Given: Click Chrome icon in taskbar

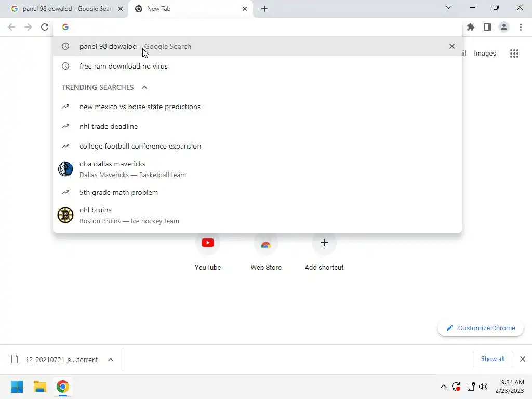Looking at the screenshot, I should pyautogui.click(x=62, y=387).
